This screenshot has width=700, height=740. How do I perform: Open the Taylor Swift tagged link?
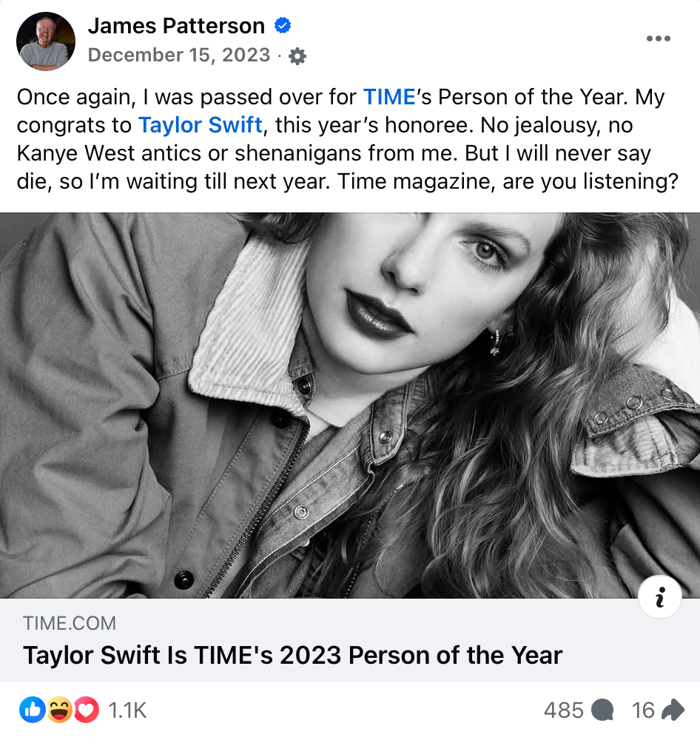click(201, 125)
